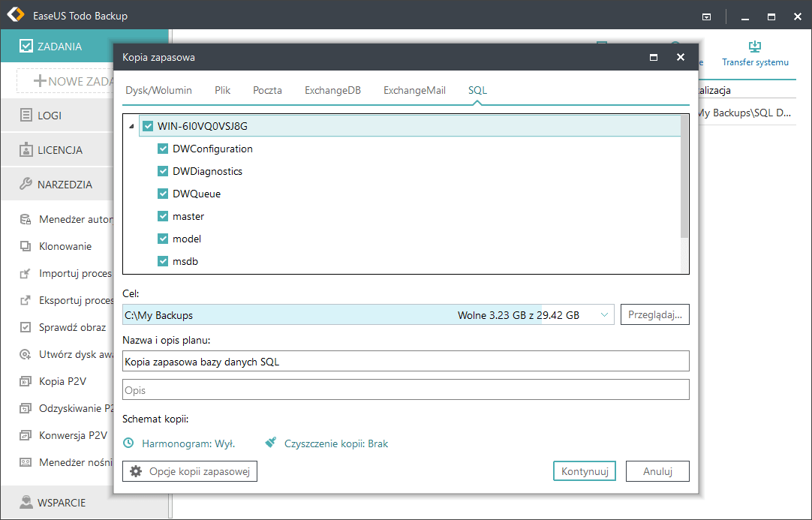The height and width of the screenshot is (520, 812).
Task: Toggle the master database checkbox
Action: point(163,216)
